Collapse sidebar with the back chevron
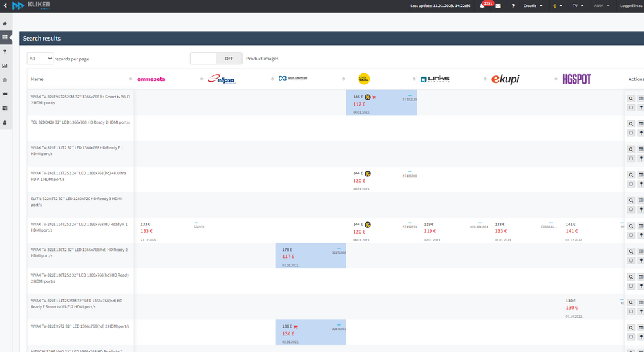The height and width of the screenshot is (352, 644). (5, 6)
